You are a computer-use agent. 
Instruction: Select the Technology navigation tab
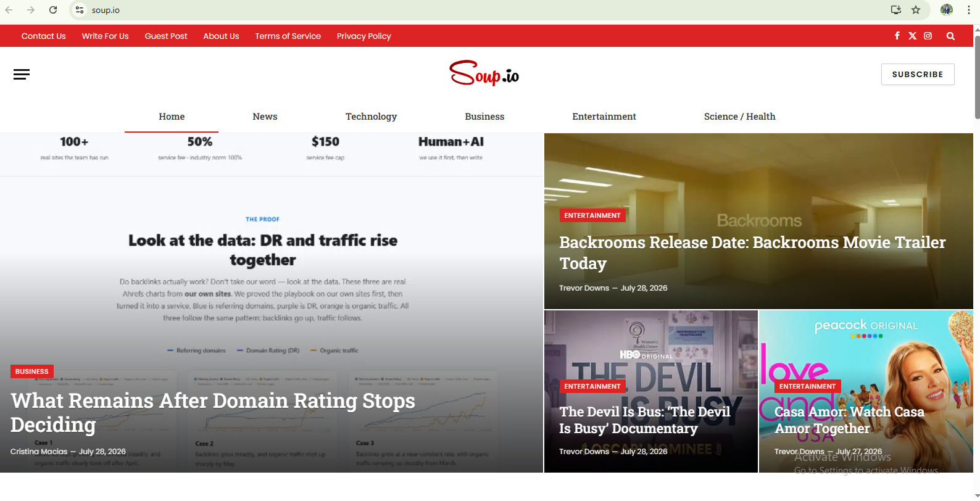[371, 117]
